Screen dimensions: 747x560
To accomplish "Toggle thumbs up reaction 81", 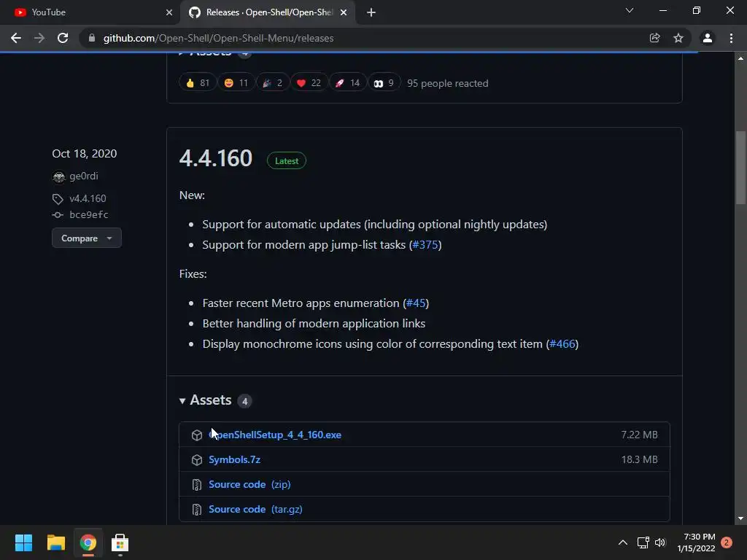I will click(x=197, y=83).
